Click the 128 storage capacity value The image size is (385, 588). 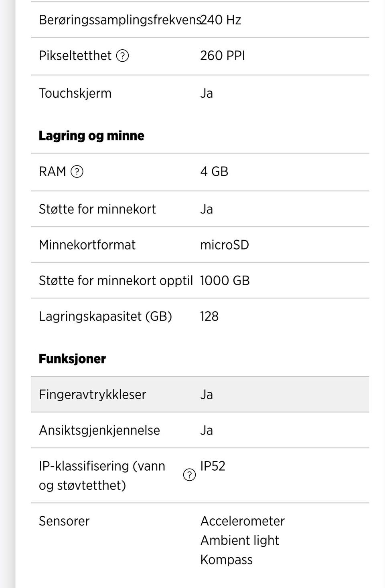[x=209, y=316]
